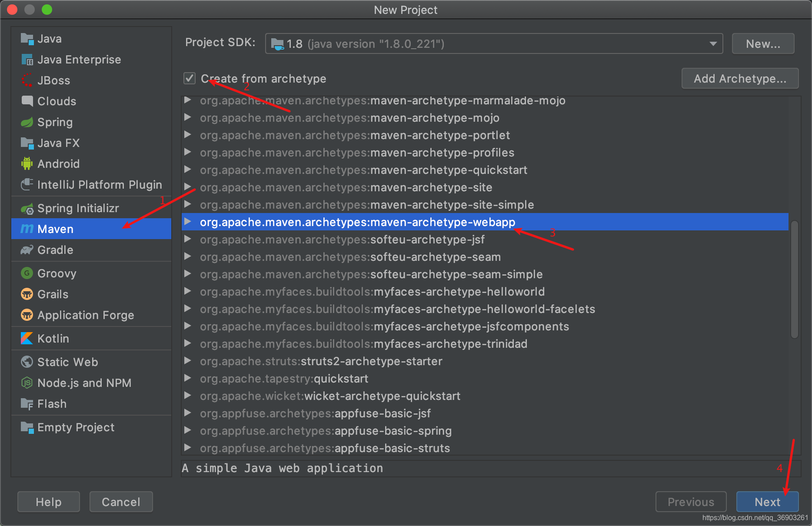This screenshot has height=526, width=812.
Task: Toggle the Create from archetype checkbox
Action: (x=190, y=78)
